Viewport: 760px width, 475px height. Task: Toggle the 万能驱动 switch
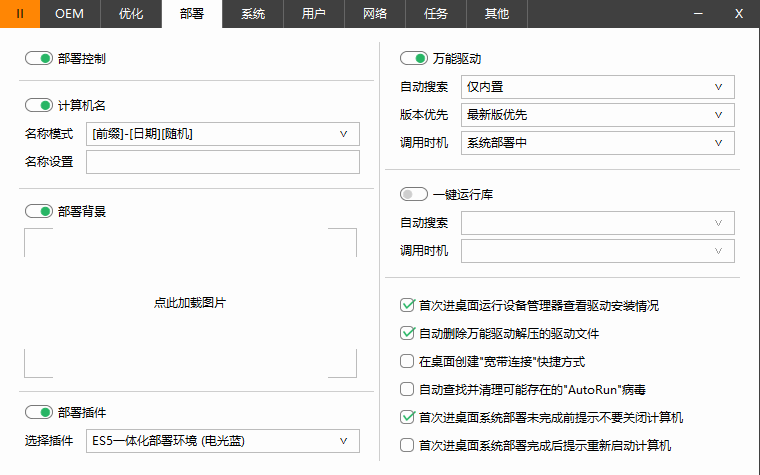(413, 59)
